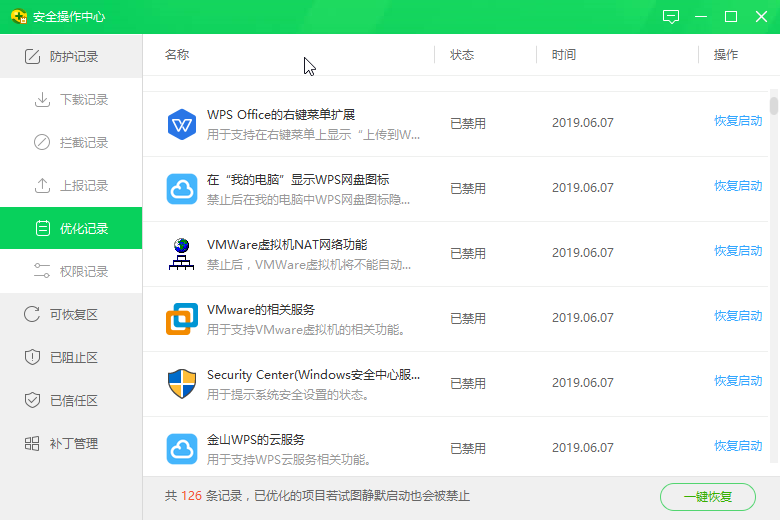Click the WPS Office blue hexagon icon

pos(182,124)
